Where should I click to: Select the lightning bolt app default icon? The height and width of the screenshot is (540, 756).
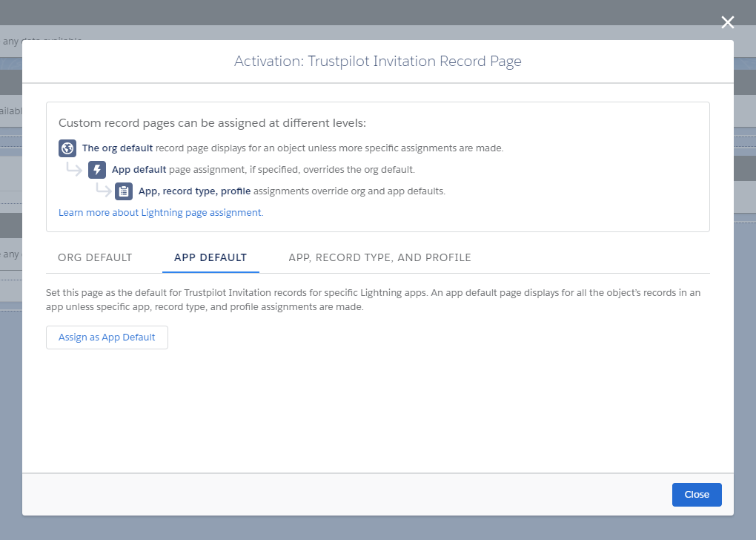click(97, 169)
